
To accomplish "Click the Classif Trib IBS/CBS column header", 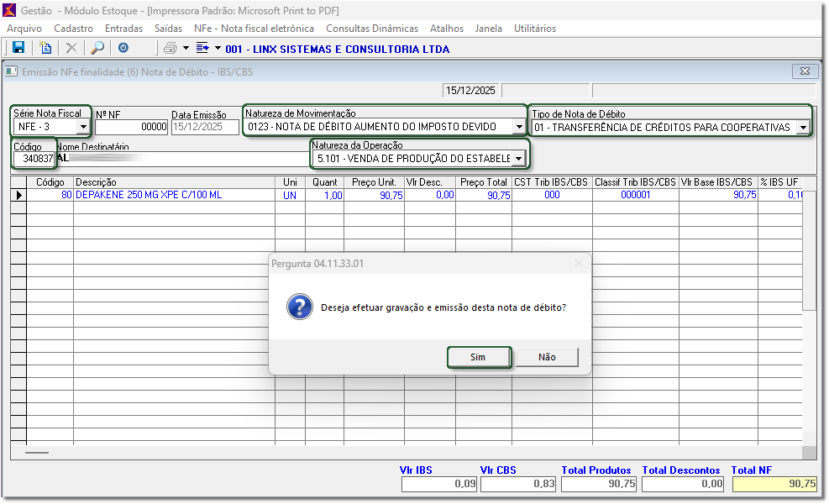I will point(636,182).
